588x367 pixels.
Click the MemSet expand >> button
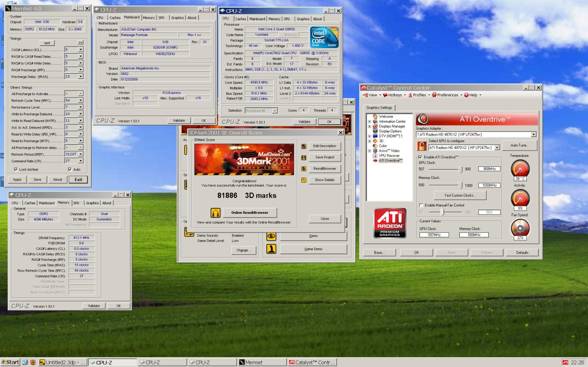point(80,43)
